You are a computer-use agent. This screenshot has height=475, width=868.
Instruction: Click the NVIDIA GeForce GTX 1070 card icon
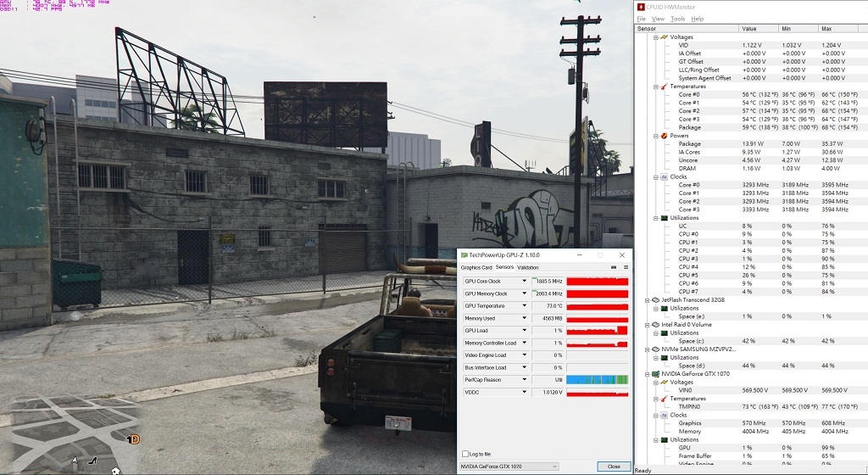655,374
